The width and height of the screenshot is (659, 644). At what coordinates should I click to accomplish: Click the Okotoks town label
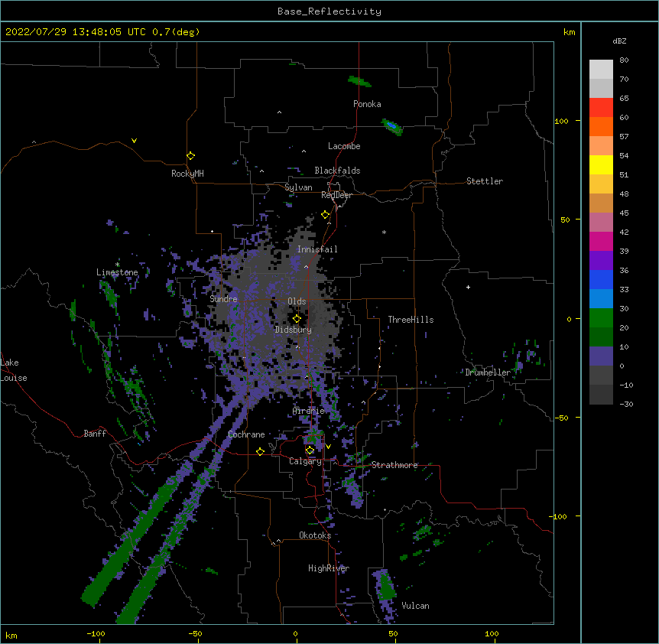pyautogui.click(x=315, y=535)
